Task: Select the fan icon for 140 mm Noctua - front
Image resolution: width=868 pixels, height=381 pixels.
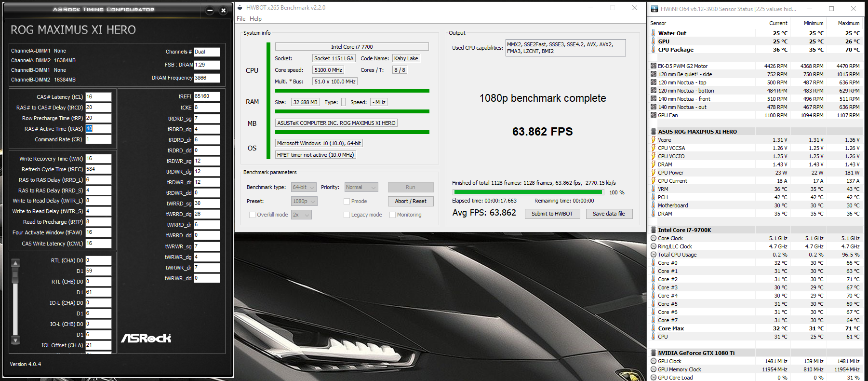Action: (x=654, y=98)
